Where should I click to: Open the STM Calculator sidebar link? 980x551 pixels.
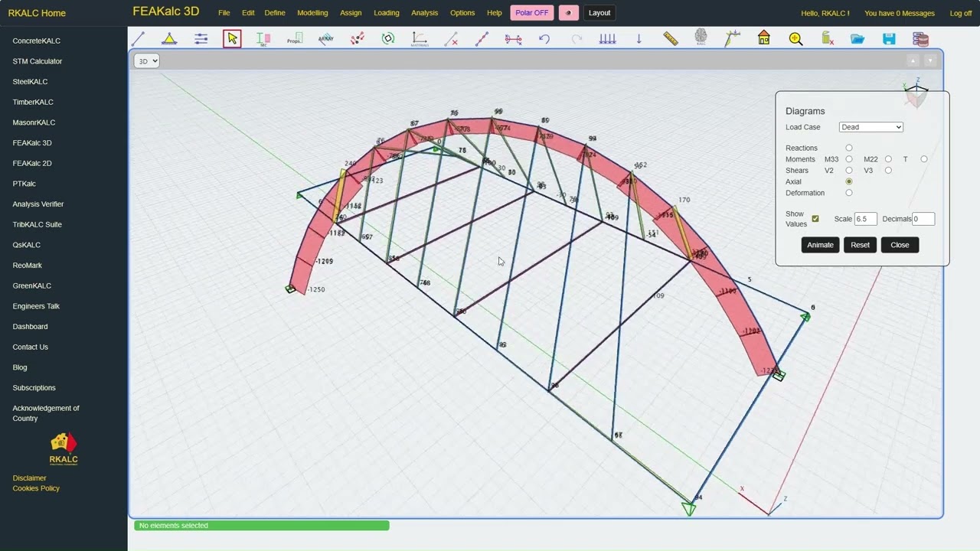(x=38, y=61)
